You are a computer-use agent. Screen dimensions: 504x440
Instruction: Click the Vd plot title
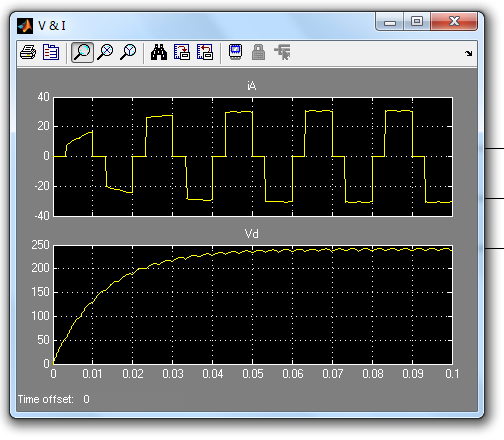pos(252,234)
